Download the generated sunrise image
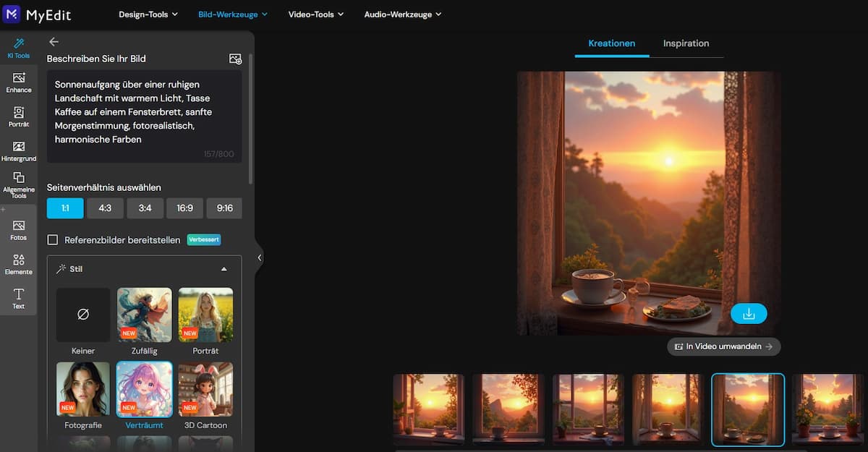Viewport: 868px width, 452px height. [749, 313]
